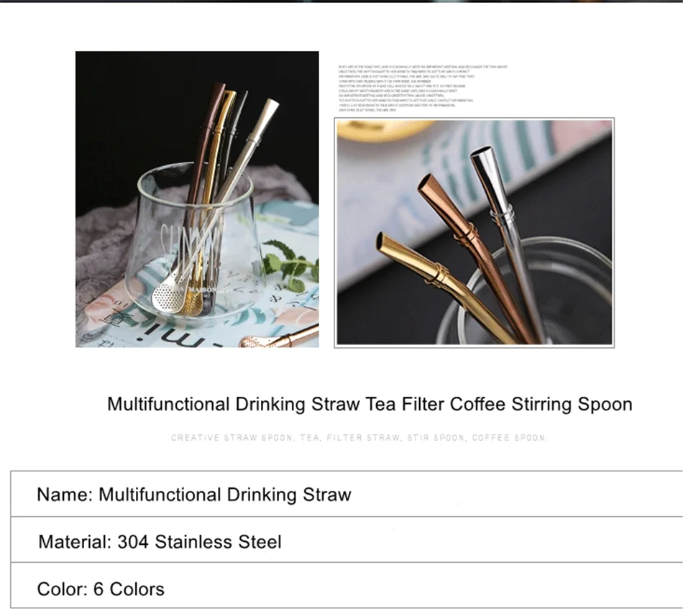Click the rose gold spoon at photo bottom

(279, 337)
